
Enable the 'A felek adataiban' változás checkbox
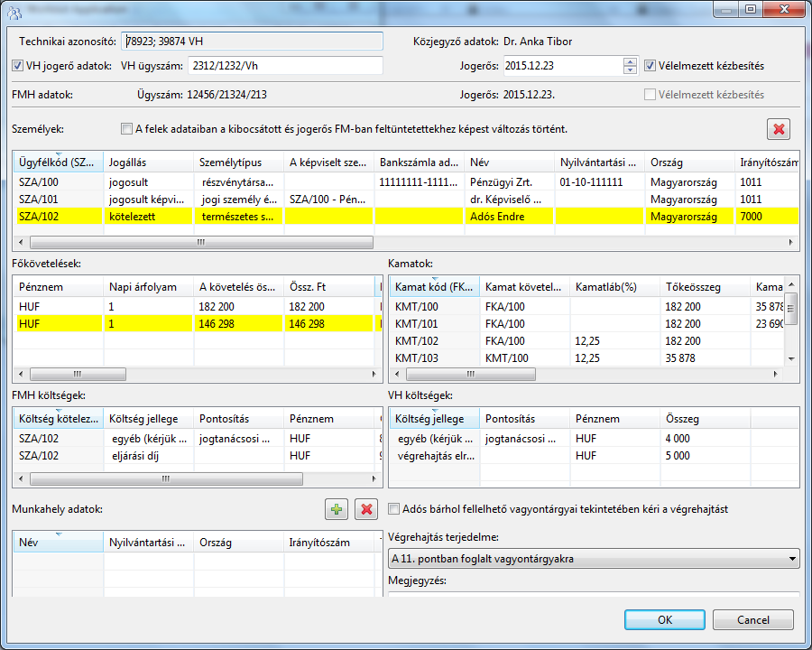(126, 129)
